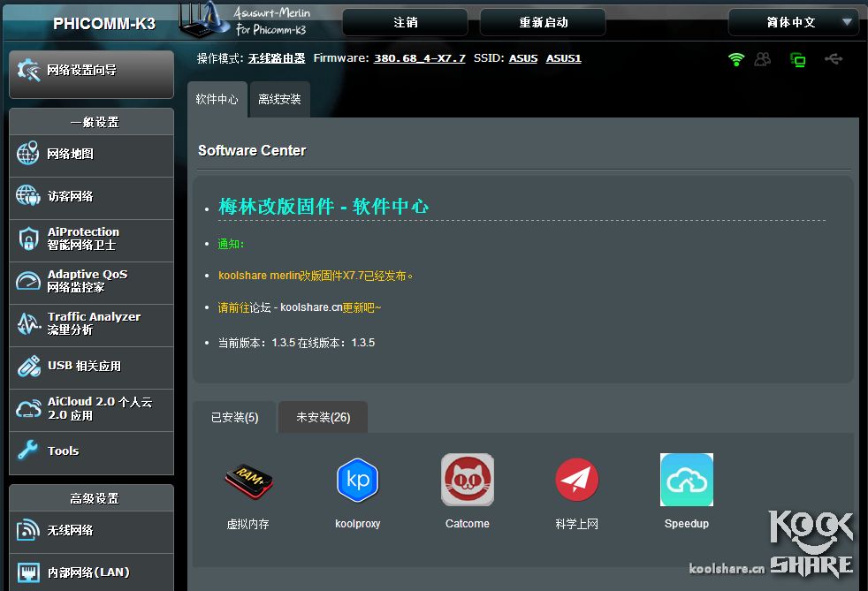This screenshot has height=591, width=868.
Task: Click the green WiFi status icon
Action: tap(736, 58)
